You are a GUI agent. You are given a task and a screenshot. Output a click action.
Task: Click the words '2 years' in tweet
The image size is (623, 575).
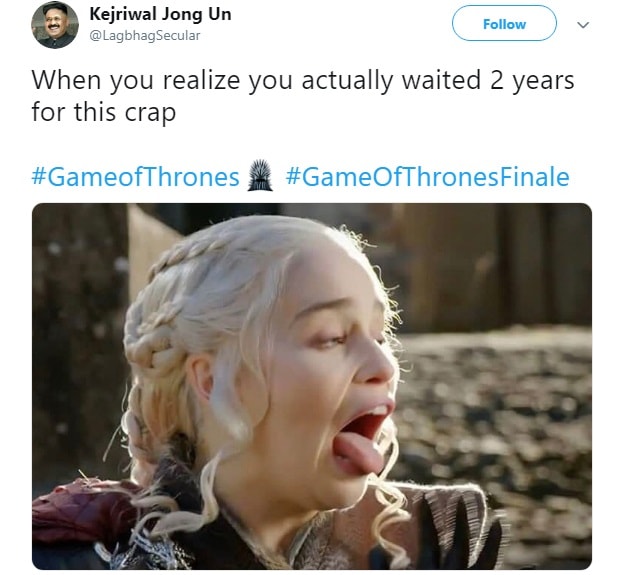pyautogui.click(x=532, y=80)
